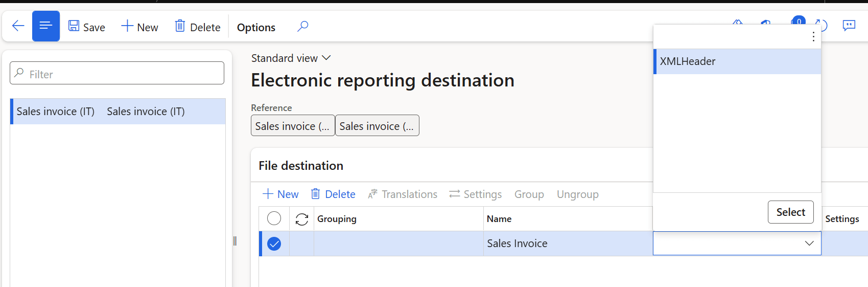868x287 pixels.
Task: Toggle the select-all circle in the grid header
Action: 274,218
